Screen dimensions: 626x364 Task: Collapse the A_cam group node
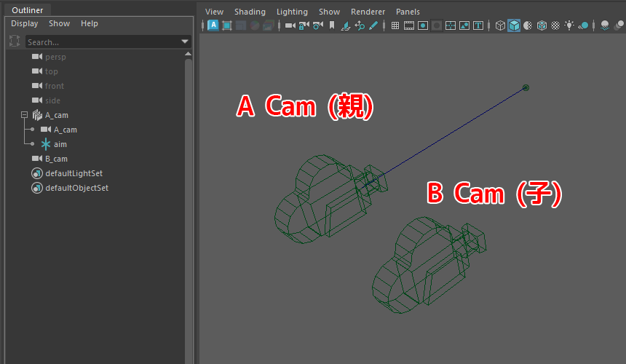(x=24, y=115)
